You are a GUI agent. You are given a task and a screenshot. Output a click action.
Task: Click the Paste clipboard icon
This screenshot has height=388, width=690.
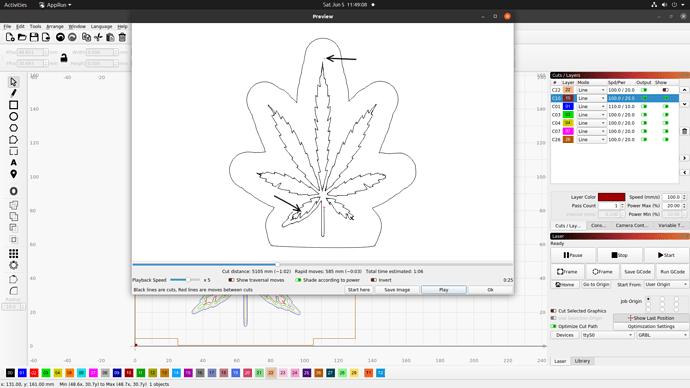pyautogui.click(x=110, y=37)
